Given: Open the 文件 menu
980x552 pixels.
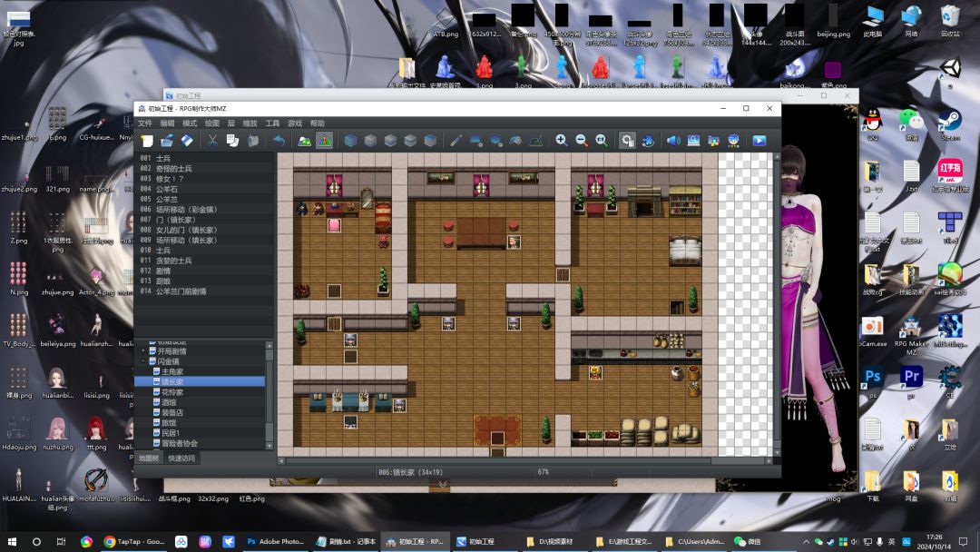Looking at the screenshot, I should 145,123.
